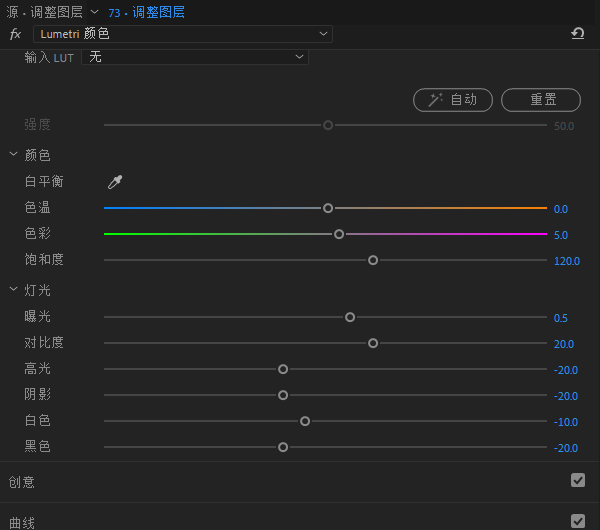Screen dimensions: 600x530
Task: Enable the 创意 section checkbox
Action: pos(577,480)
